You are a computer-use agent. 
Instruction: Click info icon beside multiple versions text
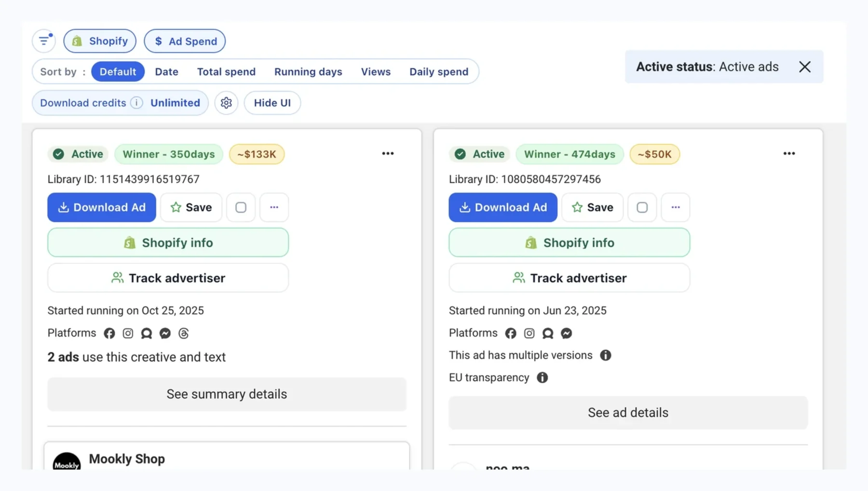click(x=606, y=355)
